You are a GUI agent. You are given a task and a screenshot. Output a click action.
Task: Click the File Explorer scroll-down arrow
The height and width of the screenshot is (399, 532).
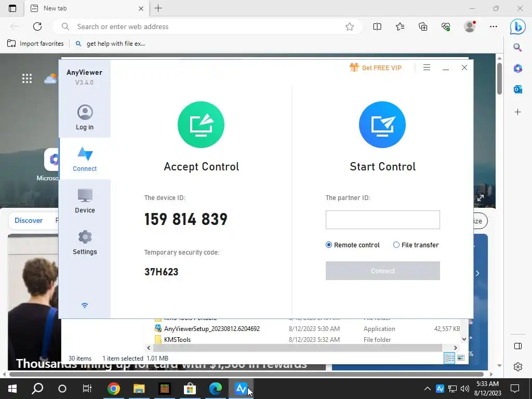[464, 339]
